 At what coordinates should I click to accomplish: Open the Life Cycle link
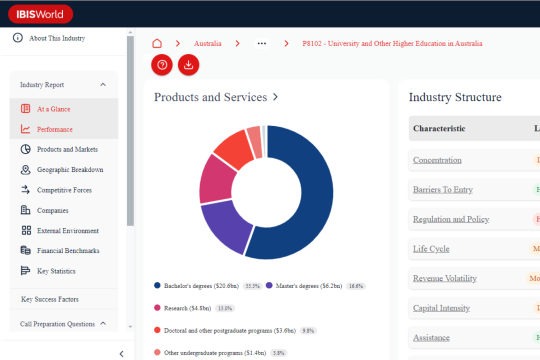(x=431, y=249)
